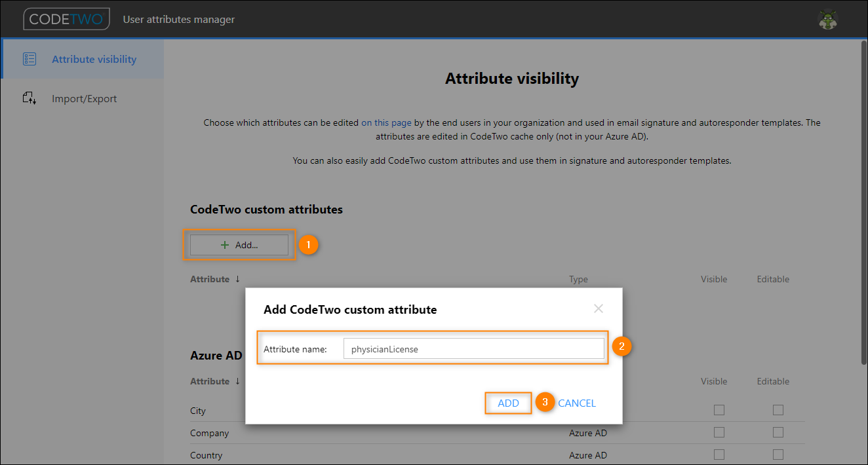868x465 pixels.
Task: Check the Visible box for Country
Action: click(x=719, y=455)
